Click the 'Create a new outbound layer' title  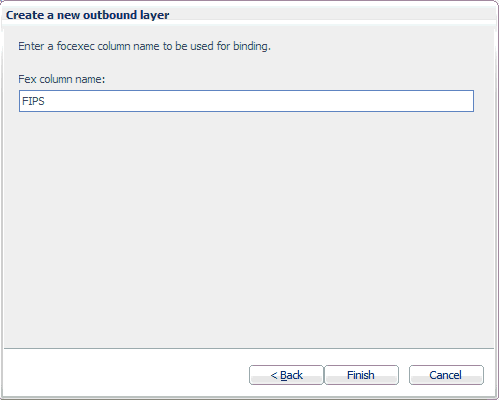[88, 15]
